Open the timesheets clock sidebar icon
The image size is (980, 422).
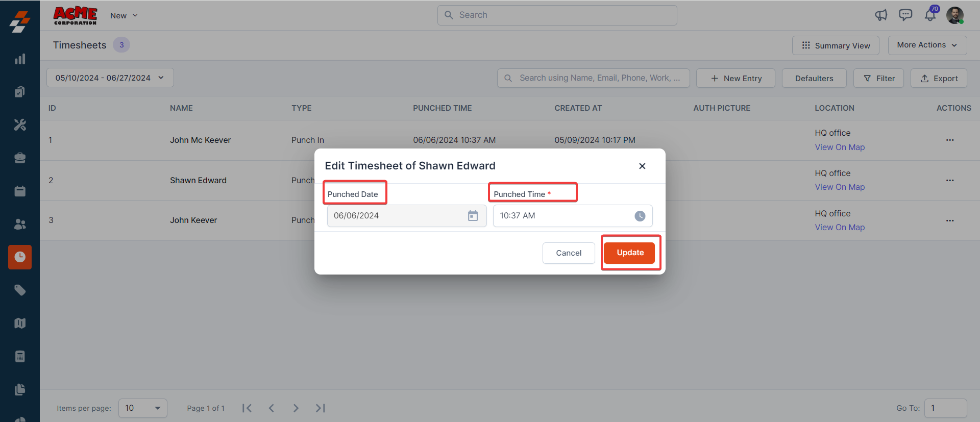(x=20, y=257)
